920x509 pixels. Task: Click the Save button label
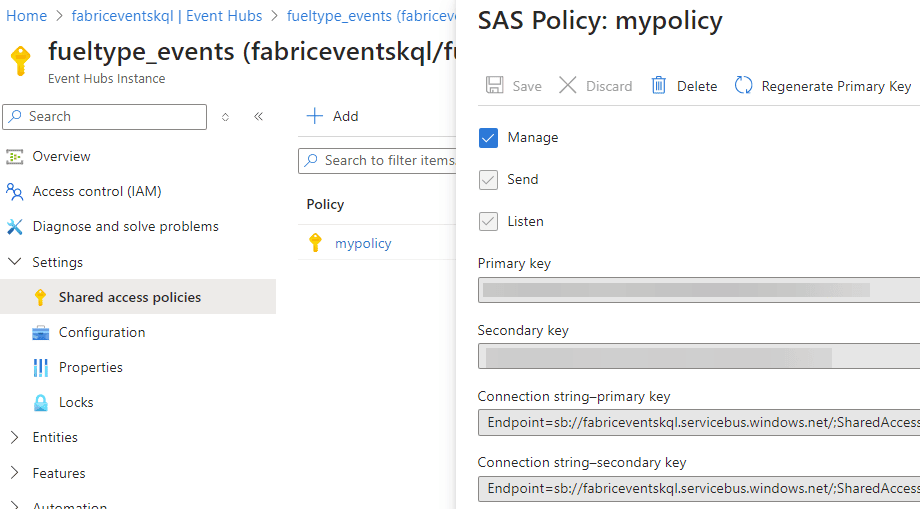pos(527,86)
